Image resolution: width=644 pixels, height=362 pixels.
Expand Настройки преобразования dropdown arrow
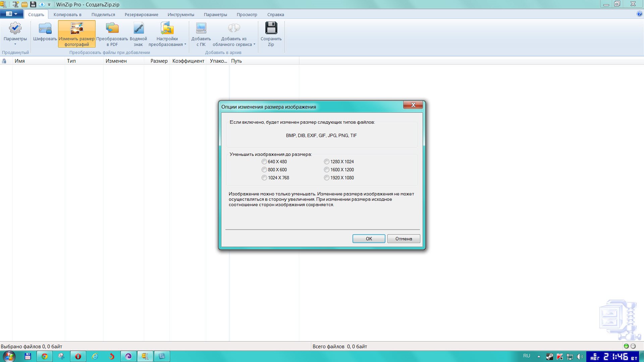click(x=185, y=44)
